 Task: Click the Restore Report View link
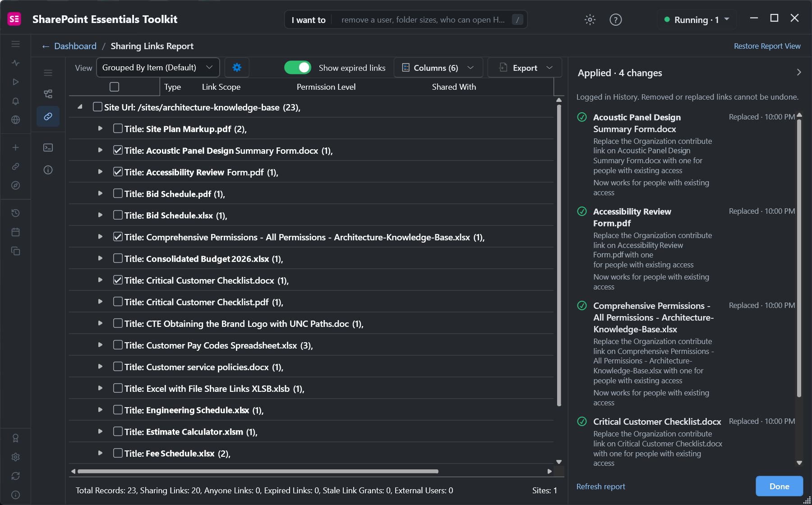[767, 46]
